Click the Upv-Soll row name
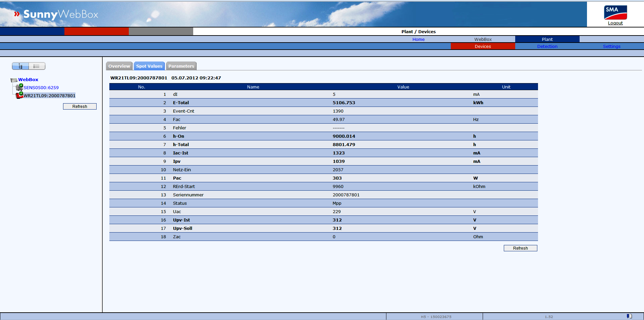The height and width of the screenshot is (320, 644). (182, 229)
